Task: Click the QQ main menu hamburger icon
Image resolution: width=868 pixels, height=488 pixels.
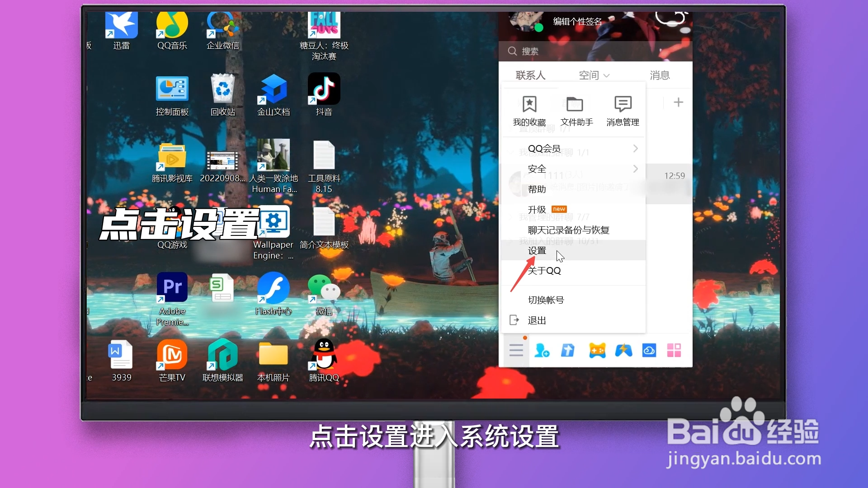Action: [x=516, y=350]
